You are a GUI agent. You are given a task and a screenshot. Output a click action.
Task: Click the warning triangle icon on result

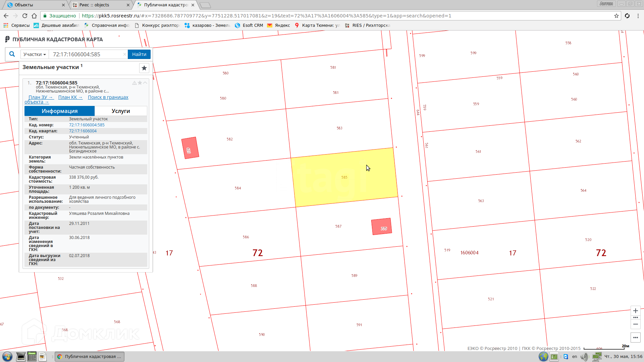click(x=135, y=83)
